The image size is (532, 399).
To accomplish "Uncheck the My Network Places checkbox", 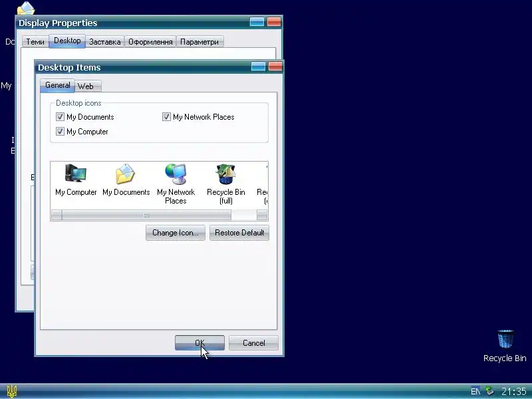I will (x=166, y=117).
